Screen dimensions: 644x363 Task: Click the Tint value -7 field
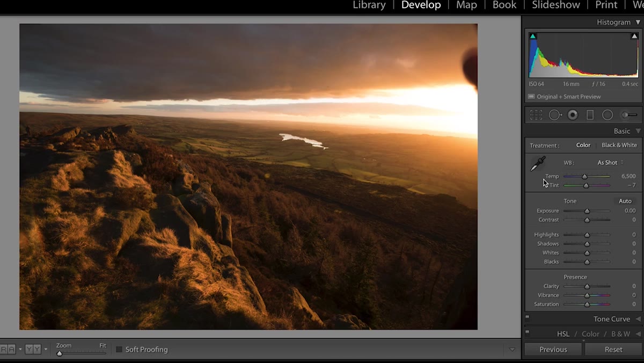pyautogui.click(x=632, y=185)
